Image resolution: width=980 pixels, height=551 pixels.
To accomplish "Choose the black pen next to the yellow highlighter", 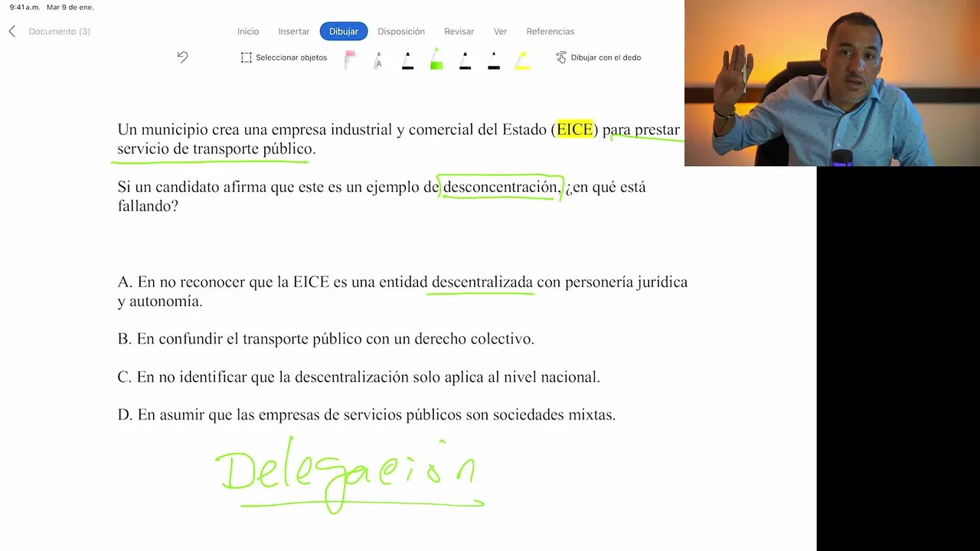I will pos(494,60).
